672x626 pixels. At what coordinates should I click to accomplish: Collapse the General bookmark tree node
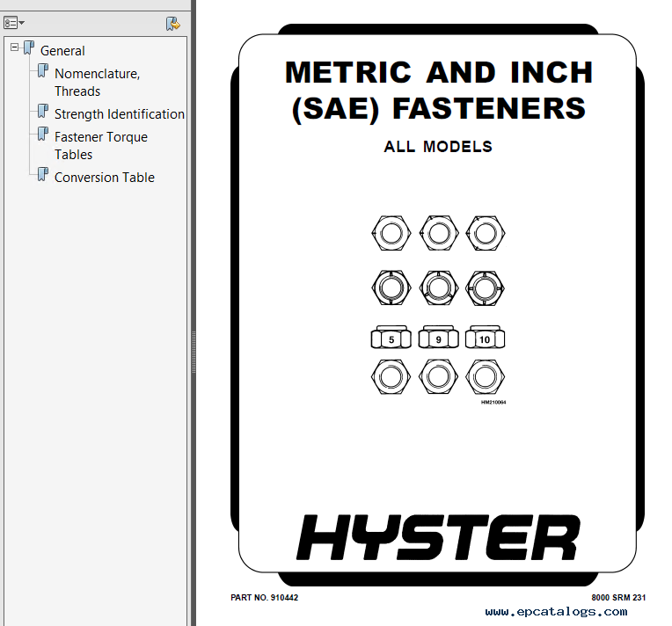[15, 47]
